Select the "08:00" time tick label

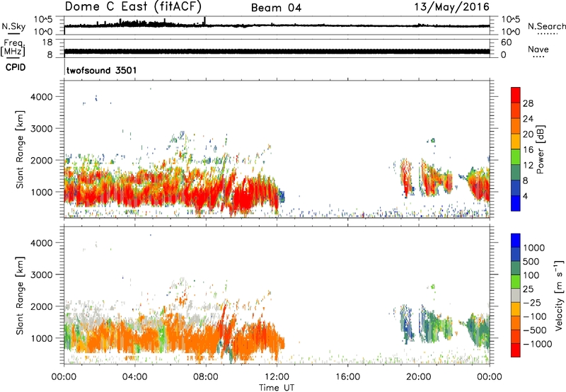(206, 377)
